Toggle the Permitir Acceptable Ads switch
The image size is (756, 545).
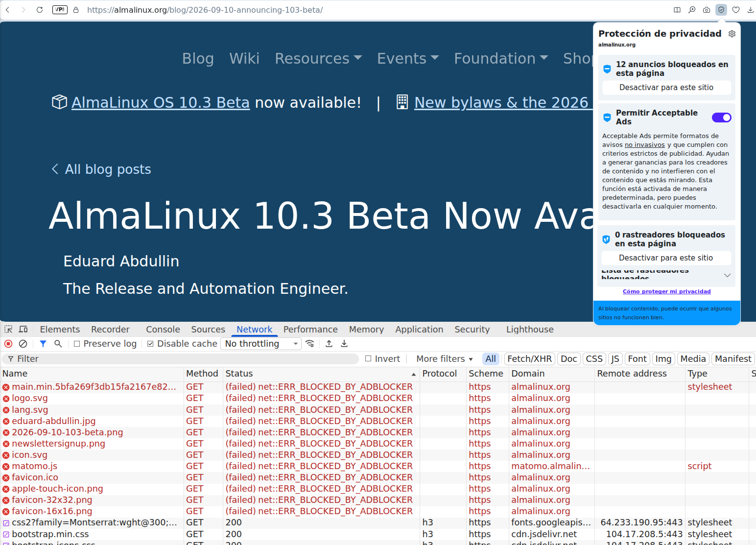click(x=722, y=118)
